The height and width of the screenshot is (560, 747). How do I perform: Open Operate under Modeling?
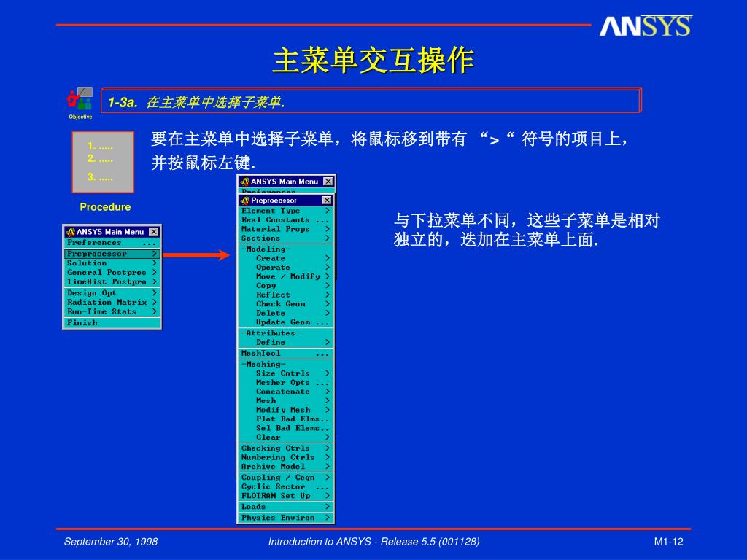[x=285, y=268]
